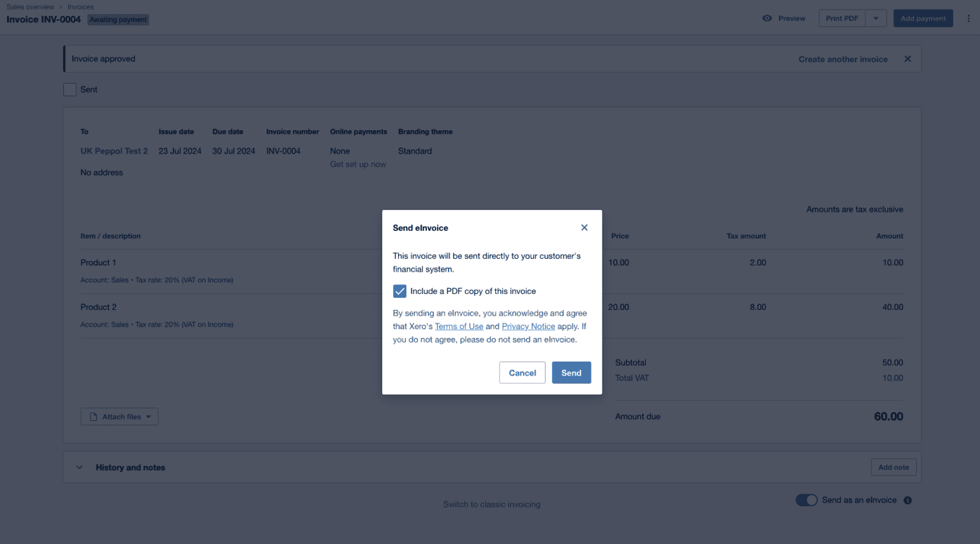Open the Privacy Notice link
The height and width of the screenshot is (544, 980).
[528, 326]
